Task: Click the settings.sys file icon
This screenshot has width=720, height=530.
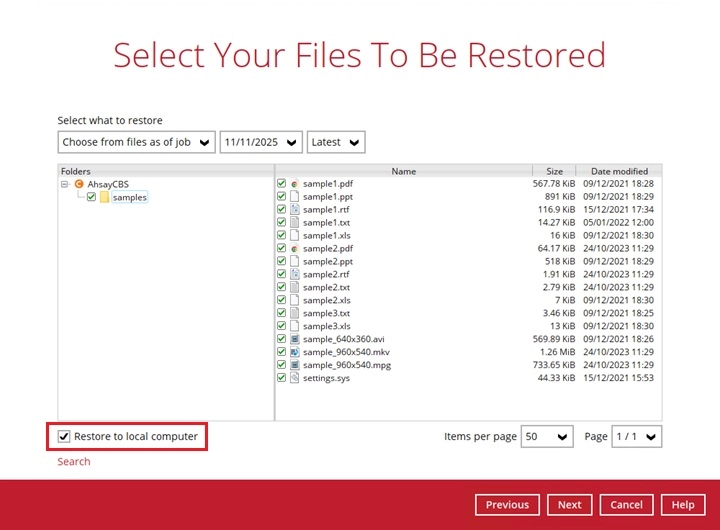Action: click(x=295, y=378)
